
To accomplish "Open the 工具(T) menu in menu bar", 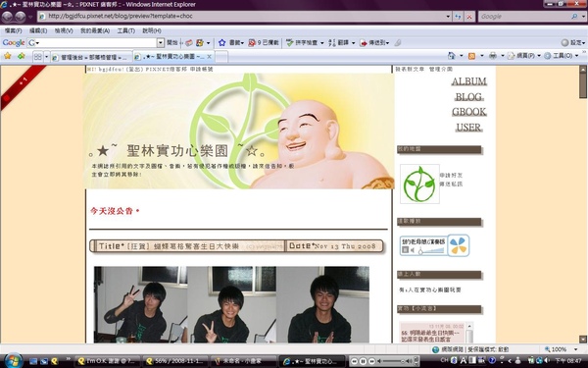I will 126,30.
